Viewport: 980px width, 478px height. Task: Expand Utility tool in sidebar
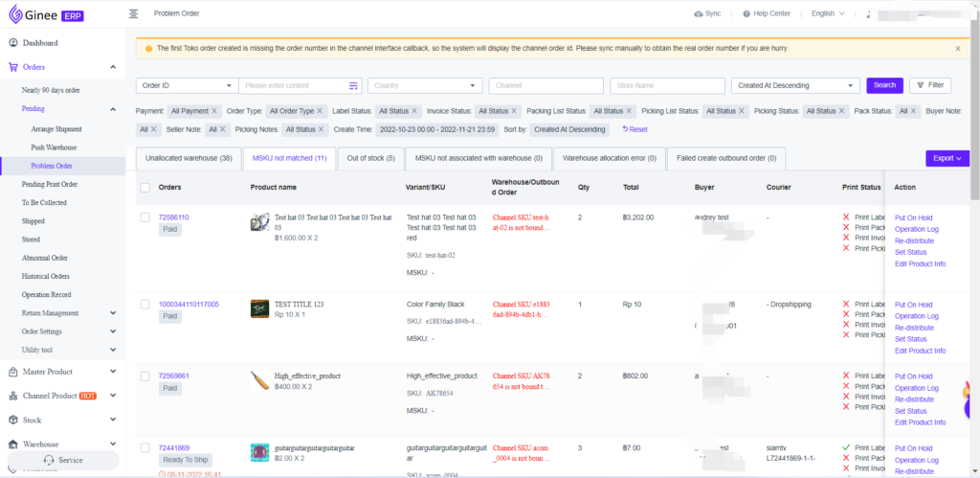(113, 350)
